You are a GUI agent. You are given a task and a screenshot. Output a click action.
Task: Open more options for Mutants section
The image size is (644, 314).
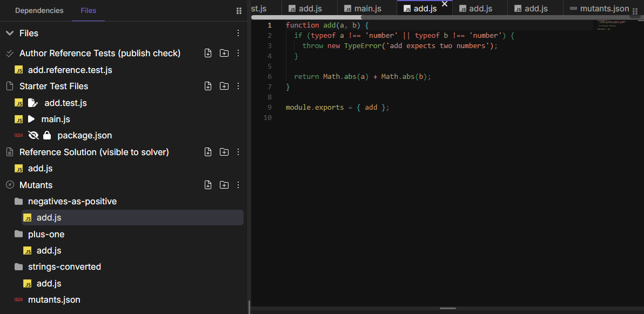tap(238, 185)
